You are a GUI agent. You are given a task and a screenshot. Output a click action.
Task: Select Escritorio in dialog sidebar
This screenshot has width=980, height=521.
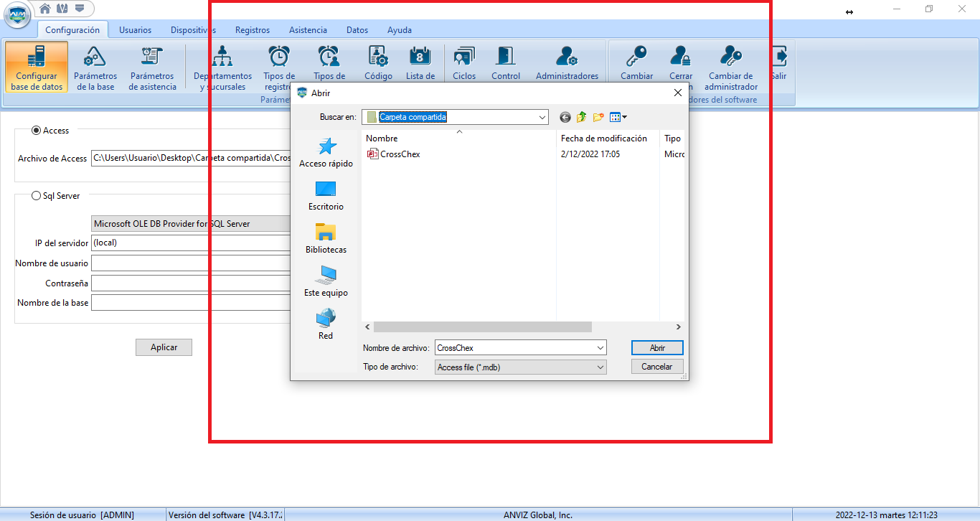click(x=326, y=196)
